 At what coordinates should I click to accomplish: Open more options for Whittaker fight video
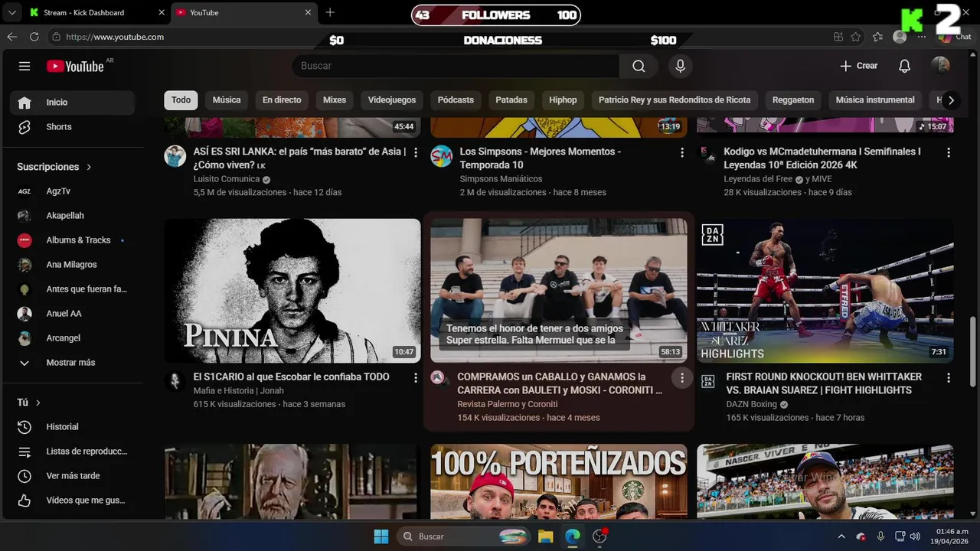click(949, 378)
